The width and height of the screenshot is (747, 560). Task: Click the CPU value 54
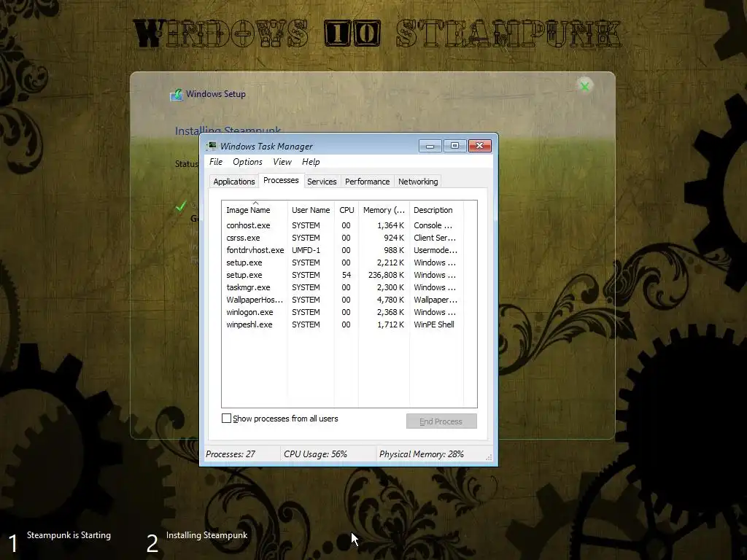347,275
